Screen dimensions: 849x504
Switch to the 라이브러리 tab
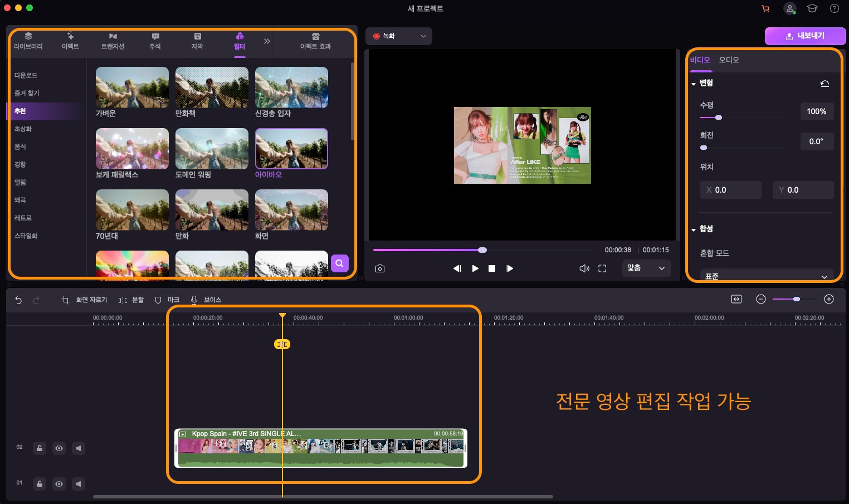pos(28,41)
